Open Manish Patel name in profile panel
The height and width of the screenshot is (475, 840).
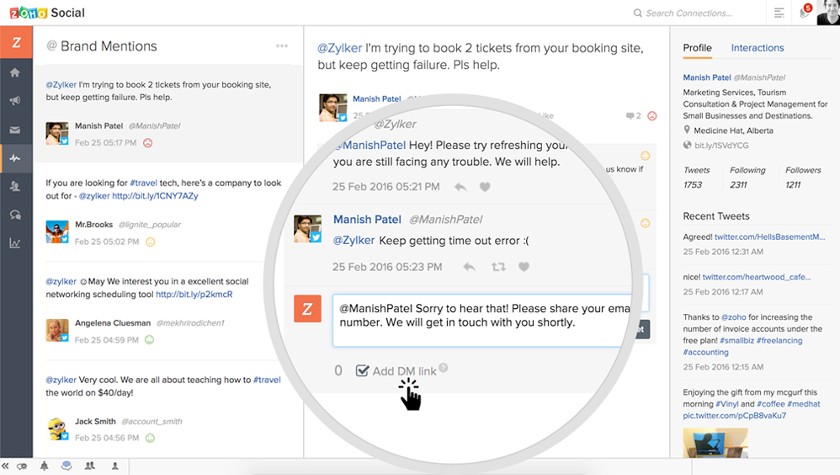[x=707, y=77]
